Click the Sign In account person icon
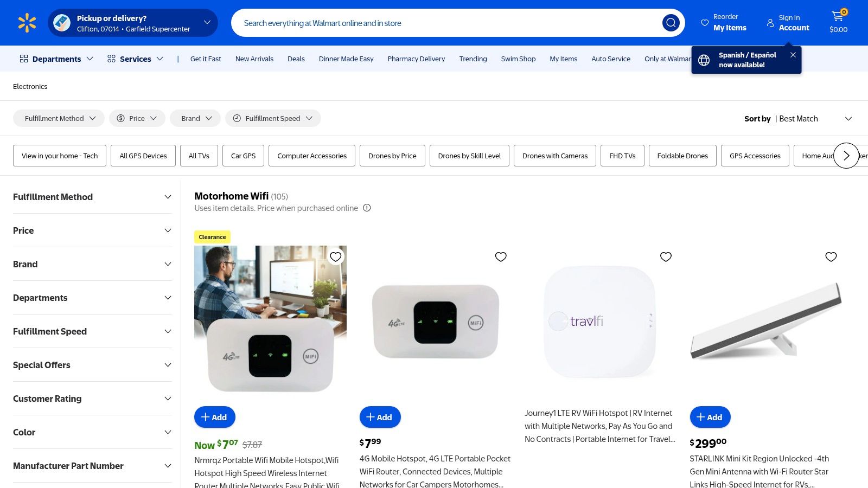 point(770,23)
